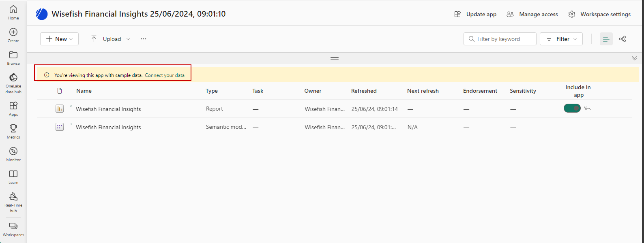This screenshot has width=644, height=243.
Task: Click the pane resize handle bar
Action: 335,58
